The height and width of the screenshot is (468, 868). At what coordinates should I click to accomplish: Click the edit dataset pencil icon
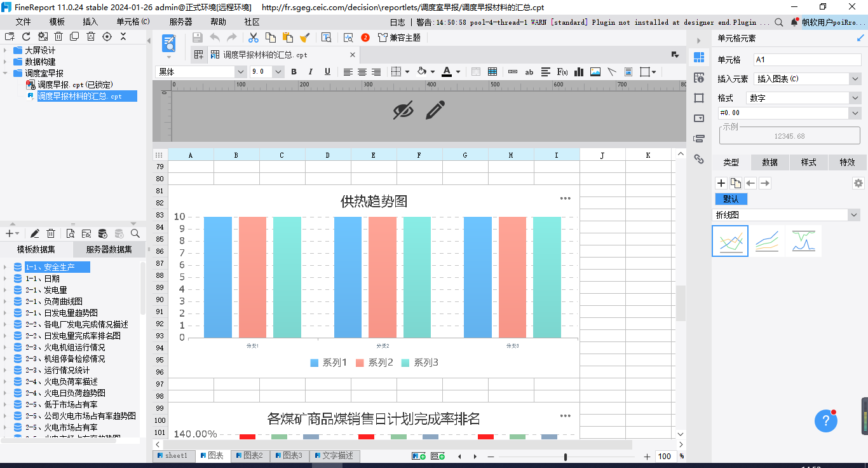35,234
